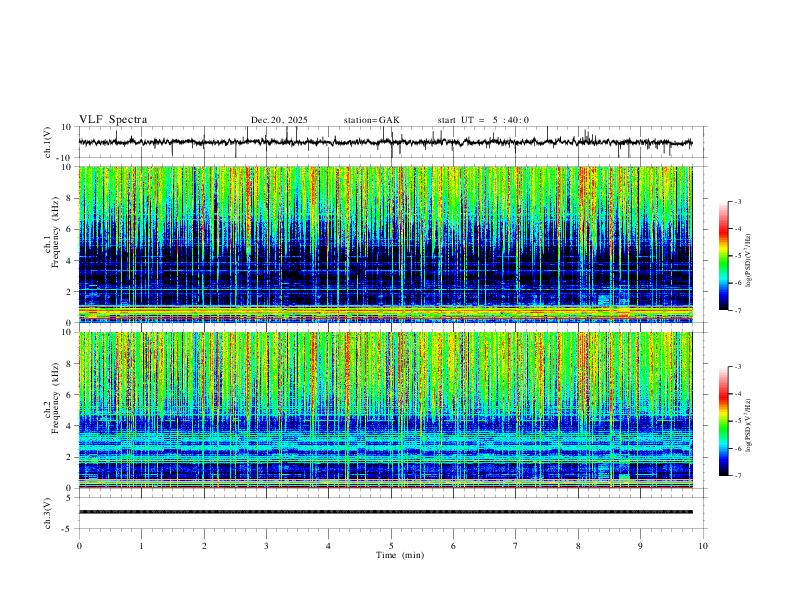Click the '8' kHz tick on ch.1 frequency axis
The image size is (792, 612).
pos(70,198)
